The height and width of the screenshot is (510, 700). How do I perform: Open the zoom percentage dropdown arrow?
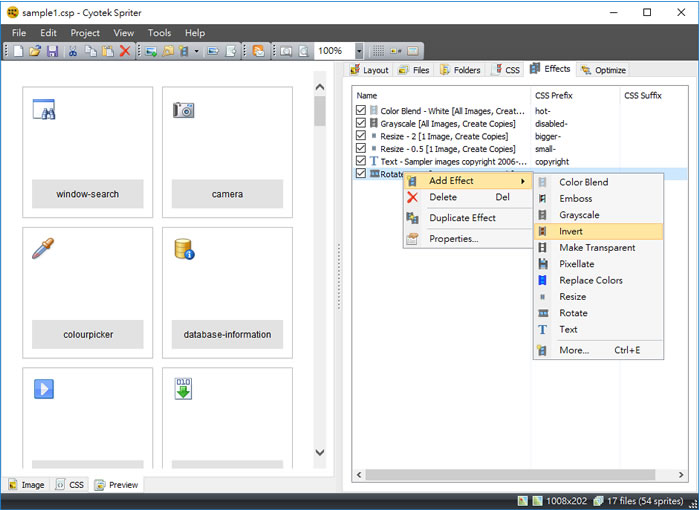pos(359,51)
